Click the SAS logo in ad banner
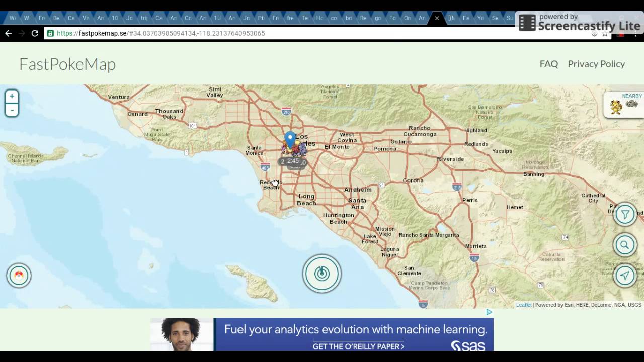The width and height of the screenshot is (644, 362). (468, 346)
